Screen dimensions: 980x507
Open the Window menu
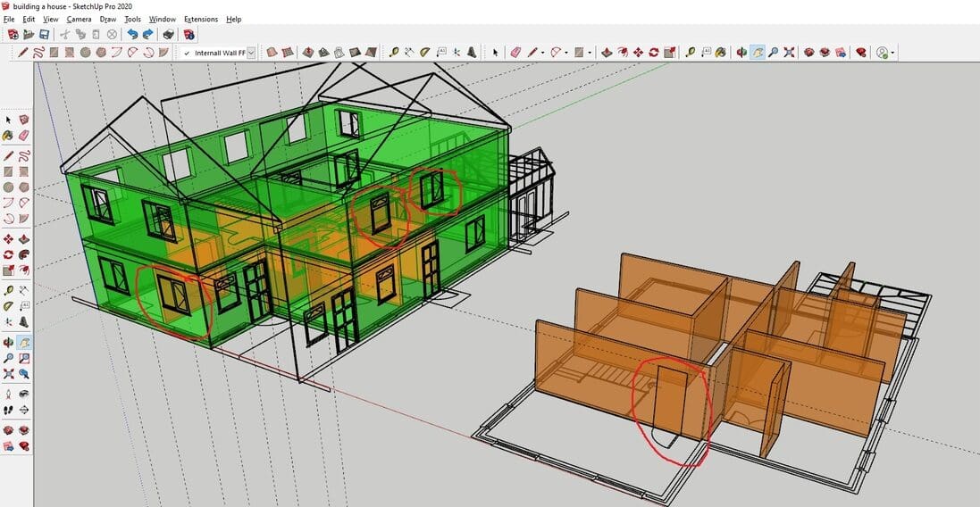click(163, 20)
